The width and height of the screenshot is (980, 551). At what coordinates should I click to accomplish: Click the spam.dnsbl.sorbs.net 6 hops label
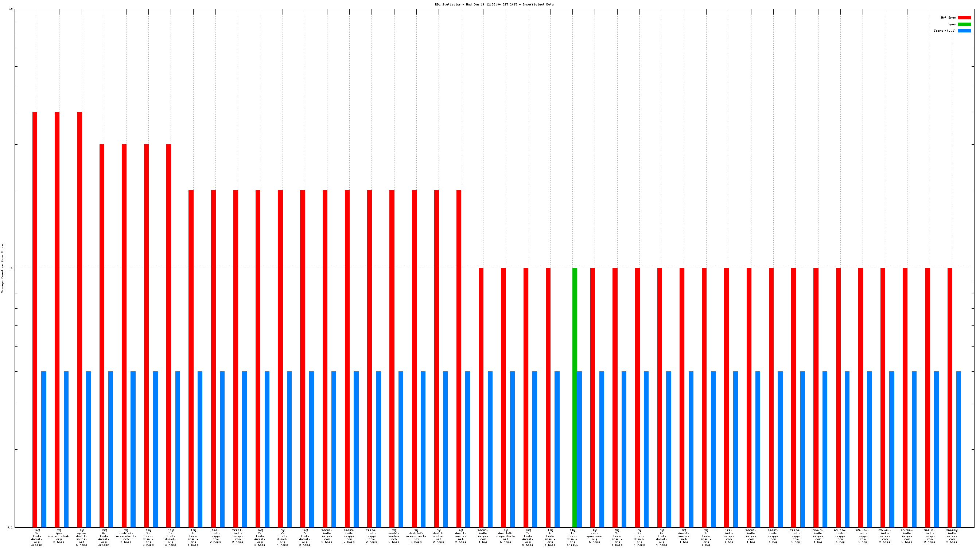[81, 537]
